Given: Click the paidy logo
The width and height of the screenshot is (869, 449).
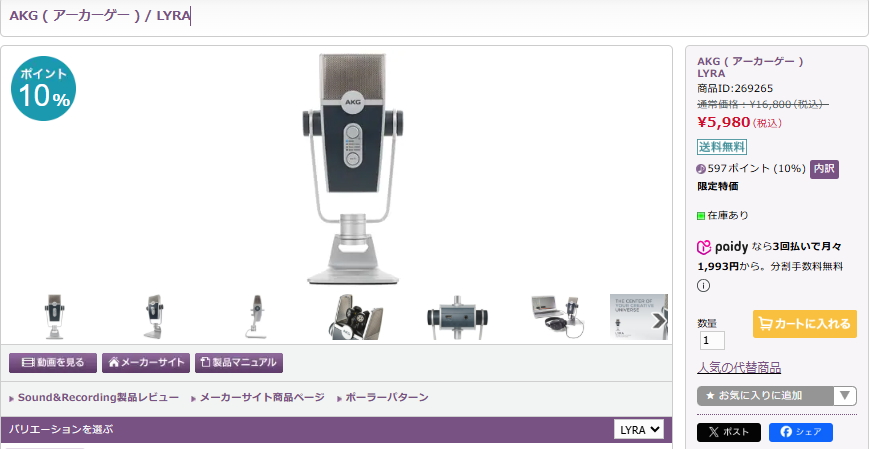Looking at the screenshot, I should [723, 247].
